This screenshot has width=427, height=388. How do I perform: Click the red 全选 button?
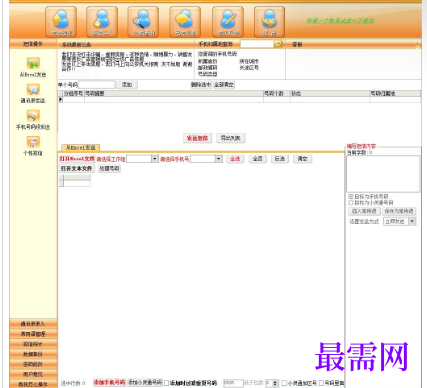(235, 159)
